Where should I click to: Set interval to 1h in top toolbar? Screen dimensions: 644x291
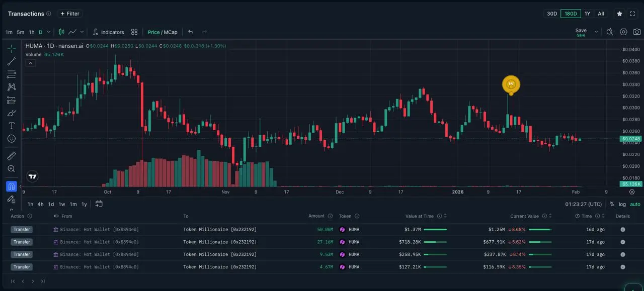[x=32, y=32]
